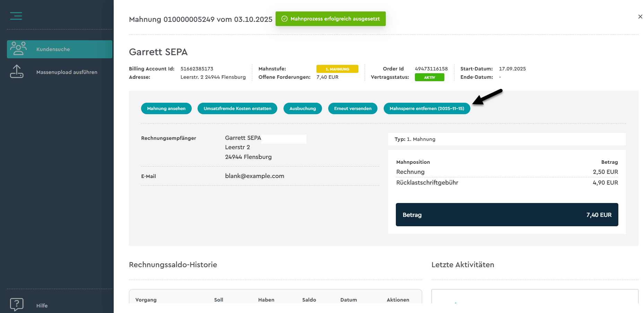Remove dunning block via Mahnsperre entfernen

tap(426, 109)
